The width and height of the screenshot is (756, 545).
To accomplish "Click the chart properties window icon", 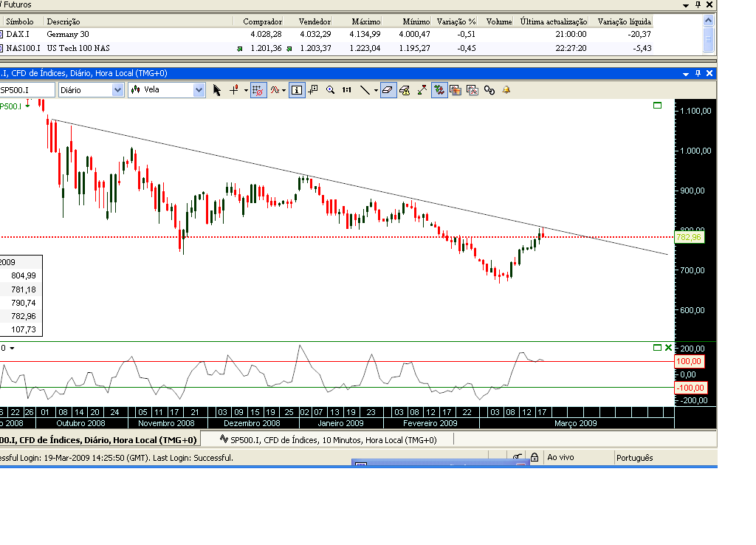I will (x=472, y=90).
